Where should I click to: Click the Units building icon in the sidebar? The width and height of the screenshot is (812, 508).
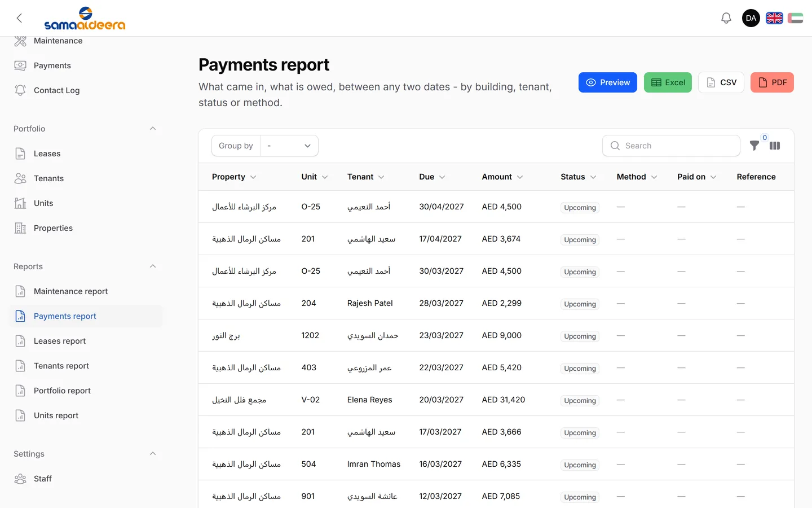click(x=20, y=203)
